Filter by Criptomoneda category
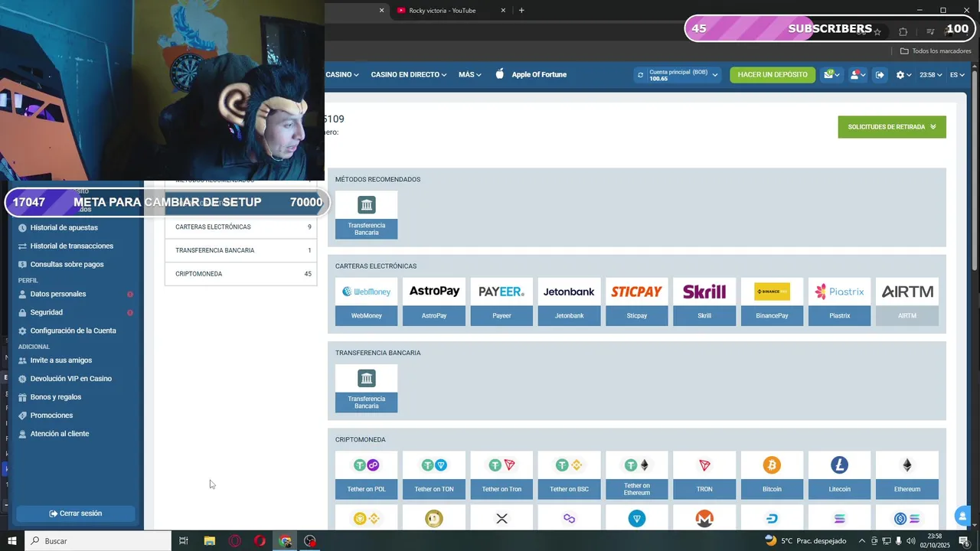 coord(240,274)
